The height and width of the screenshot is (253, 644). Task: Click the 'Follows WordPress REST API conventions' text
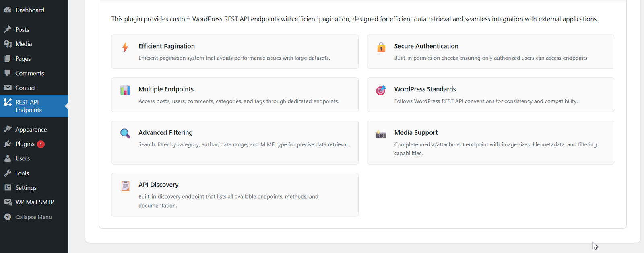click(x=486, y=101)
